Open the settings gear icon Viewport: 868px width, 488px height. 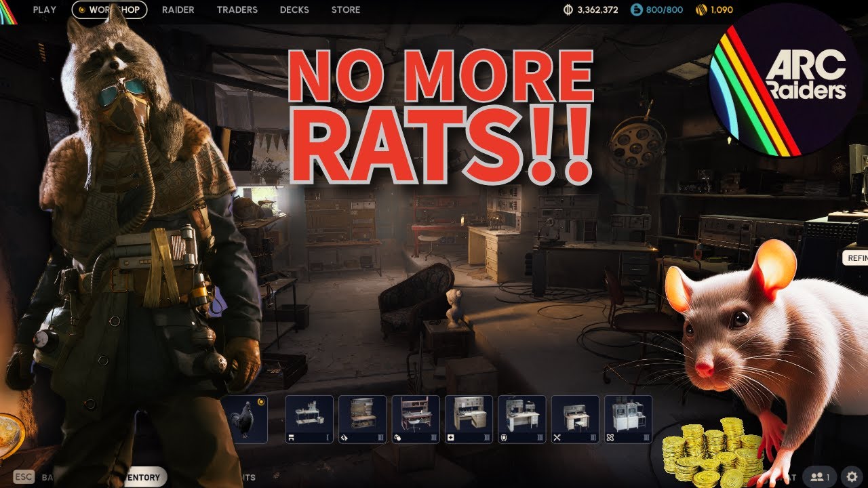tap(852, 476)
